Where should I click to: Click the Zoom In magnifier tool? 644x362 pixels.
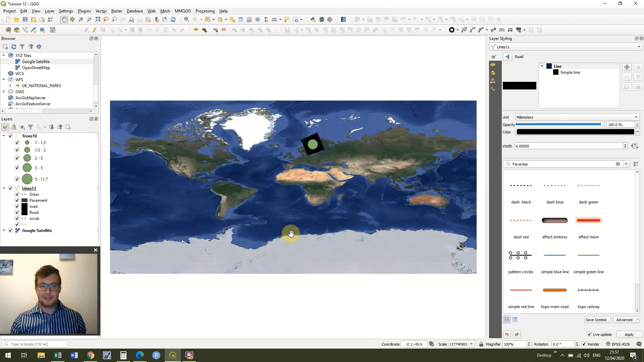coord(81,19)
